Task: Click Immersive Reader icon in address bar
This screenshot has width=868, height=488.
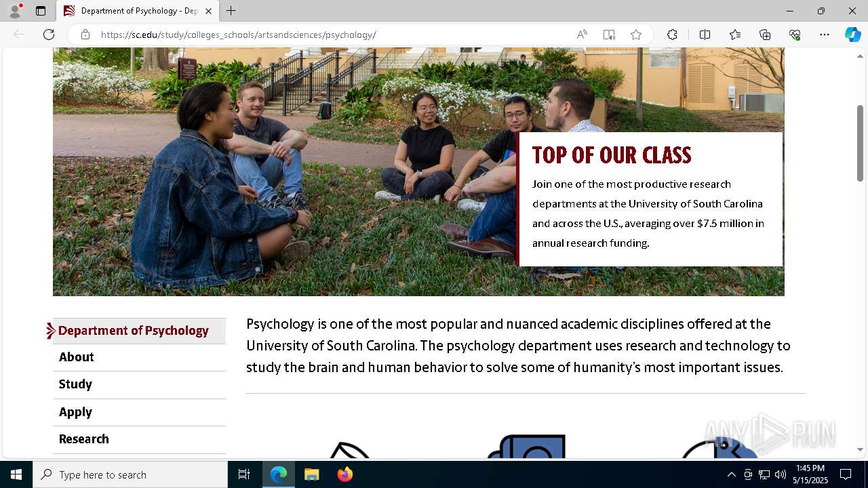Action: [x=609, y=35]
